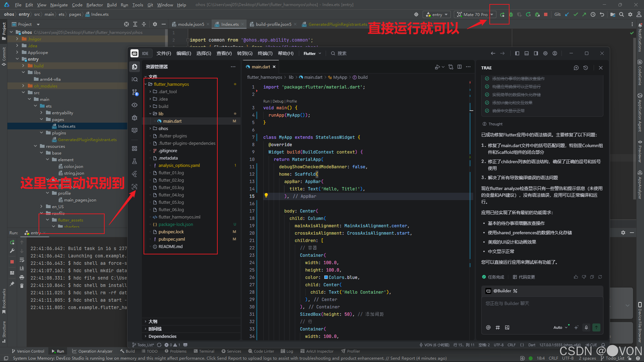Open Source Control in Trae activity bar
Screen dimensions: 644x362
point(135,92)
